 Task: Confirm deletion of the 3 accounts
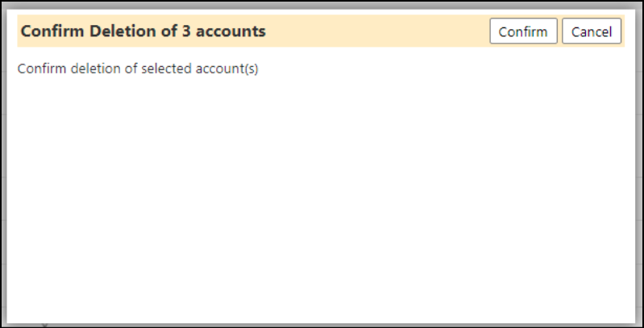523,31
